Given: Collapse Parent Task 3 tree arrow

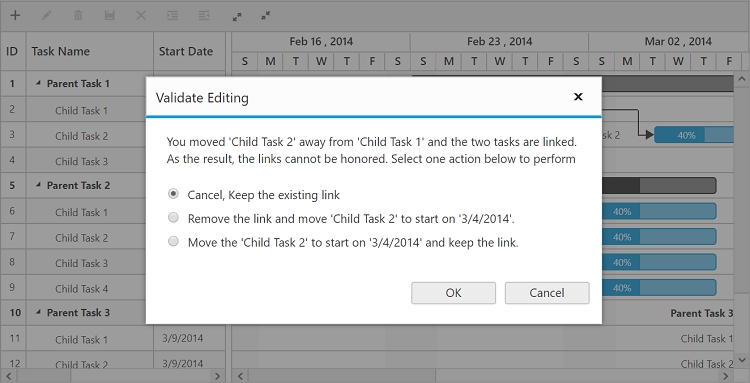Looking at the screenshot, I should pyautogui.click(x=38, y=312).
